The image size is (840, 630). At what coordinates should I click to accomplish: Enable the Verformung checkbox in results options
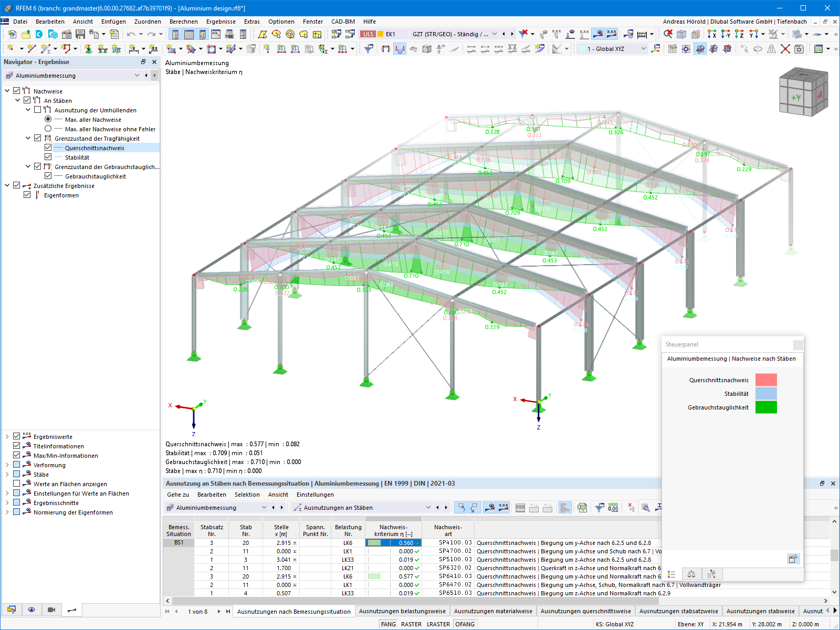(x=17, y=465)
